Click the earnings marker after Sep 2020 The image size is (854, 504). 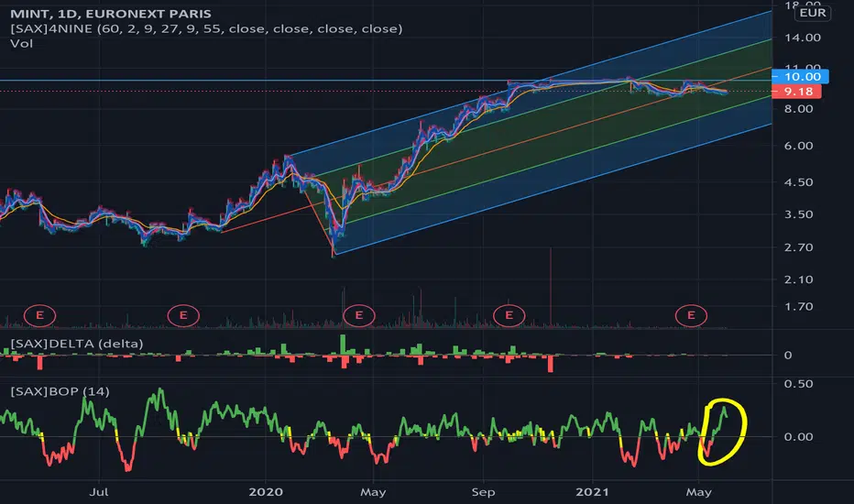(509, 315)
